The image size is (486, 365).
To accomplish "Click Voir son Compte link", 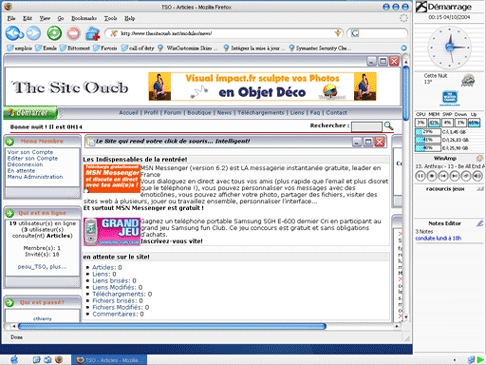I will point(30,152).
